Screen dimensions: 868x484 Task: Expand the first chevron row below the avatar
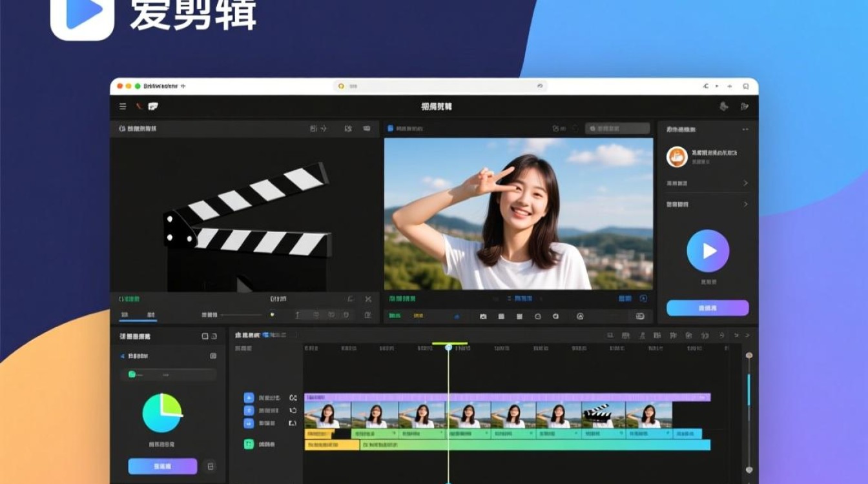click(x=707, y=183)
